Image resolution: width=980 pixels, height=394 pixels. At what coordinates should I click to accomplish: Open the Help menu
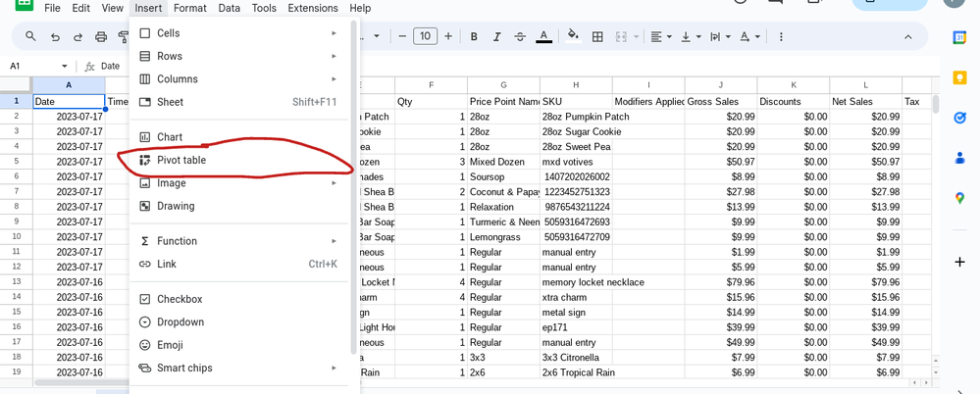point(360,8)
